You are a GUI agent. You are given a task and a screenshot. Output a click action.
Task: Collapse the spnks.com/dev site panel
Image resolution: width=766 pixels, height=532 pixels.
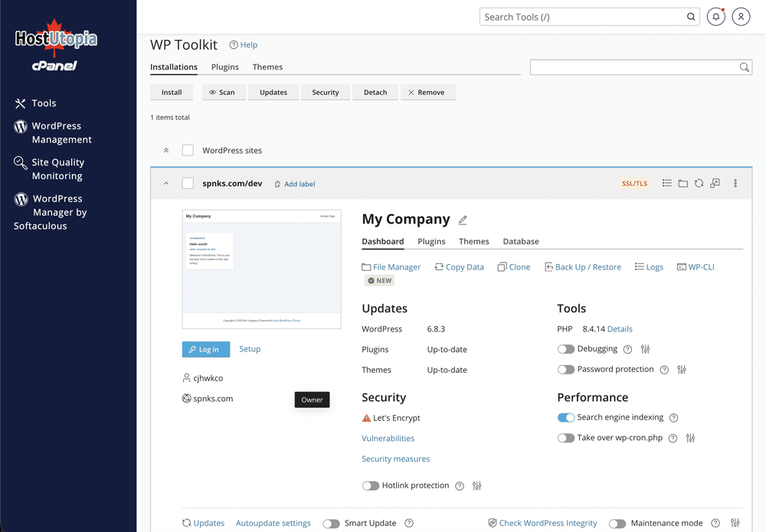[x=166, y=184]
